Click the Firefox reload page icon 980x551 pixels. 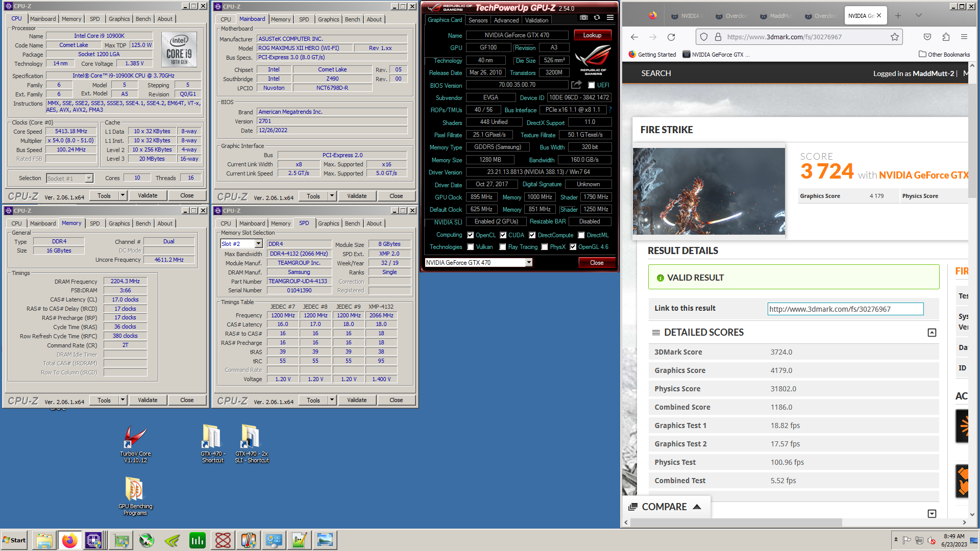(x=671, y=37)
